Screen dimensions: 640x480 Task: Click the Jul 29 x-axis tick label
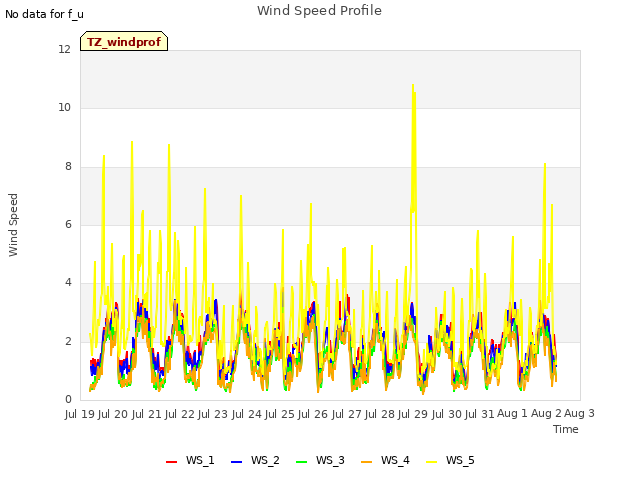[x=413, y=414]
